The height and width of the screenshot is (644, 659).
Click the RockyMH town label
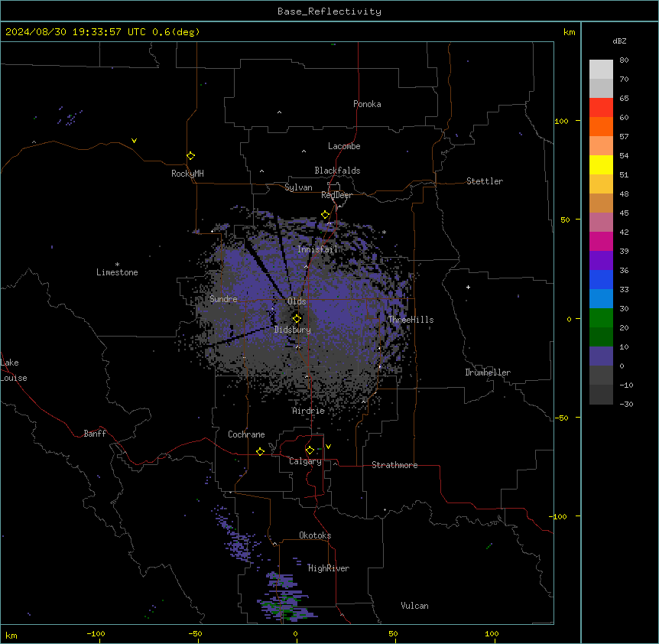(x=187, y=174)
